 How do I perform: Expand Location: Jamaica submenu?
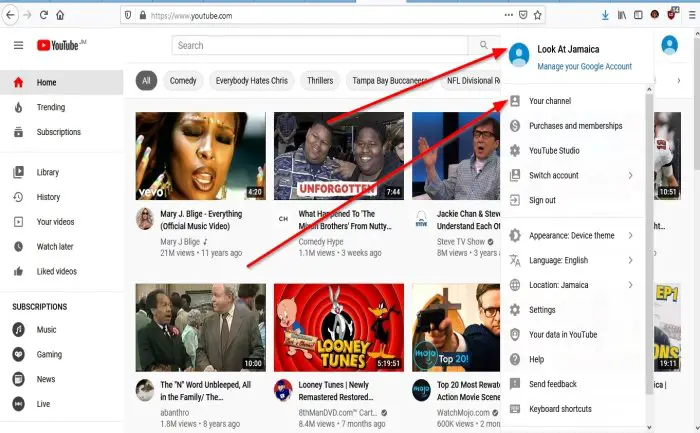coord(573,285)
